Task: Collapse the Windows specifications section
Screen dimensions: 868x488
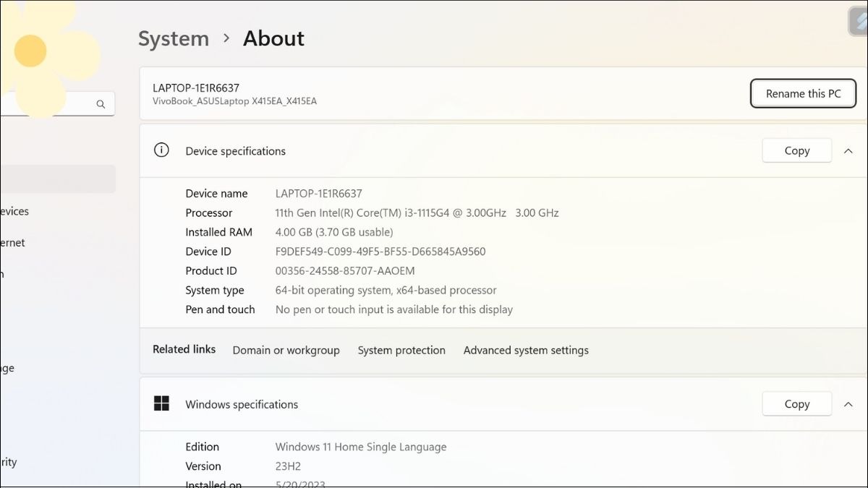Action: (848, 404)
